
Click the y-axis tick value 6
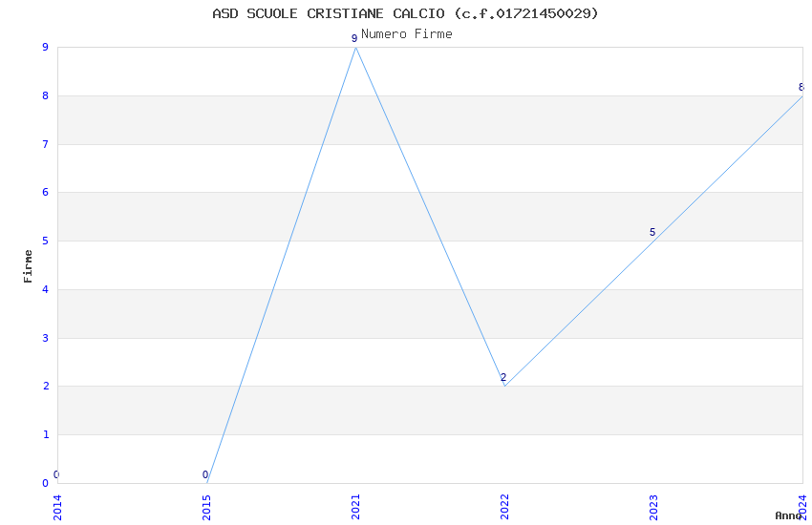(46, 193)
